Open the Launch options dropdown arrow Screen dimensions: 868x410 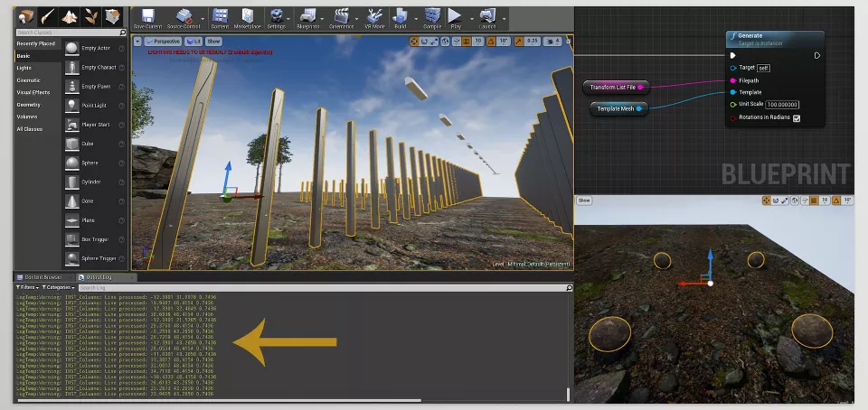(504, 18)
